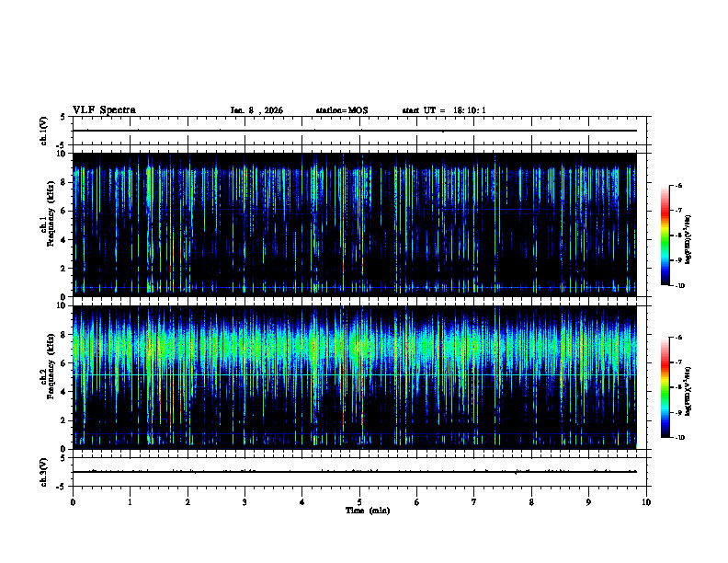The height and width of the screenshot is (563, 728).
Task: Click time axis tick label 10
Action: tap(646, 502)
